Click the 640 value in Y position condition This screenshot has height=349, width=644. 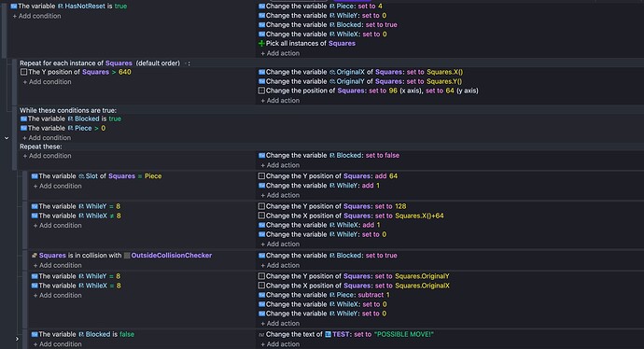coord(125,72)
